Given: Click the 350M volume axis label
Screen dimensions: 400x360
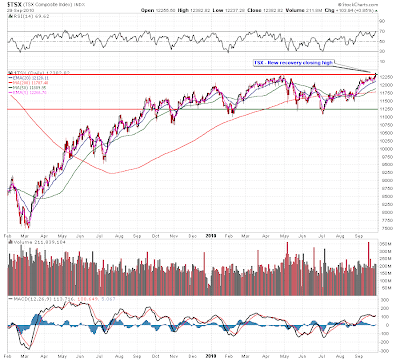Looking at the screenshot, I should tap(386, 244).
